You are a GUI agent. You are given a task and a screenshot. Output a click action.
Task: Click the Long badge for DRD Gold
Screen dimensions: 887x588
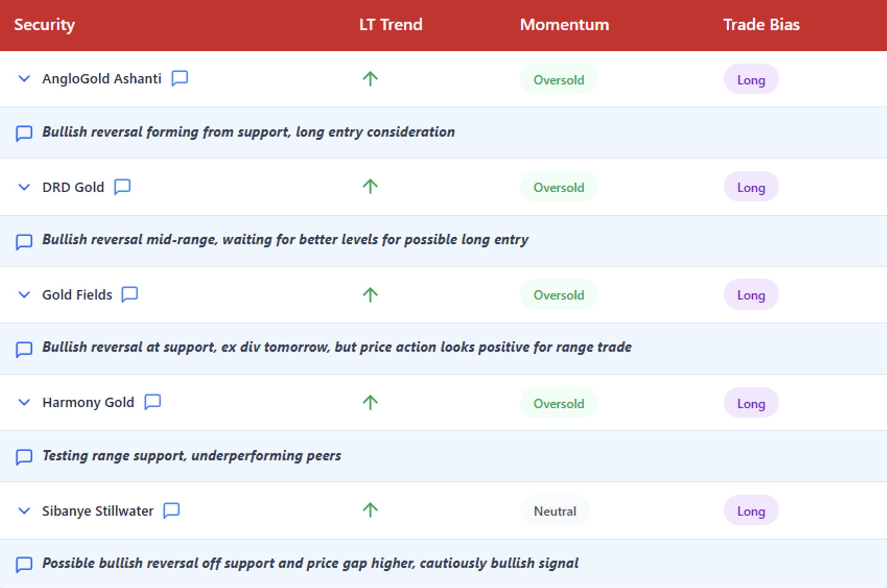751,187
